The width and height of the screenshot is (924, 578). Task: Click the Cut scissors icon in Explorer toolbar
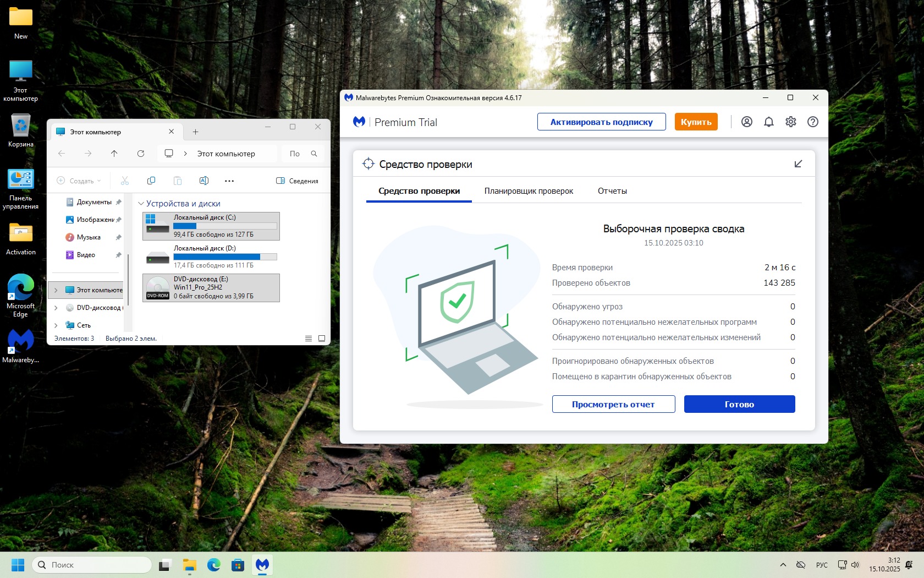pos(125,181)
